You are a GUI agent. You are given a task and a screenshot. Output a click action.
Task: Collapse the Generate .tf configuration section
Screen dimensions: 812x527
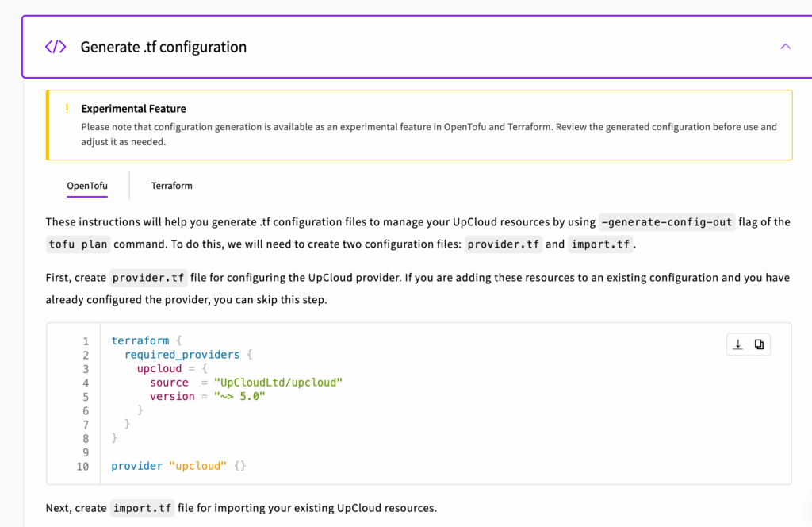785,47
